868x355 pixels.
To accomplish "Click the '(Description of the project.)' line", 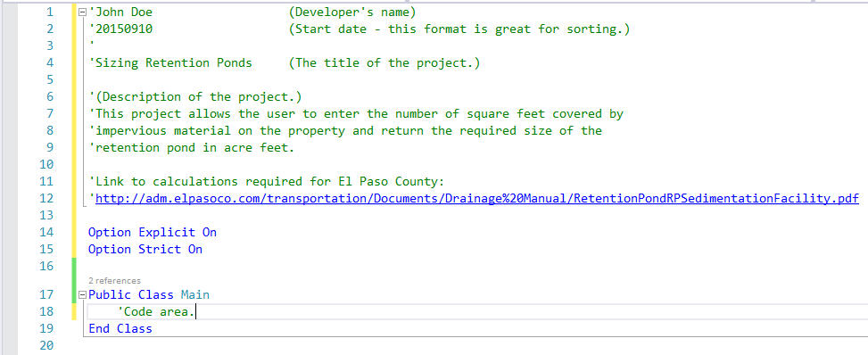I will click(195, 97).
